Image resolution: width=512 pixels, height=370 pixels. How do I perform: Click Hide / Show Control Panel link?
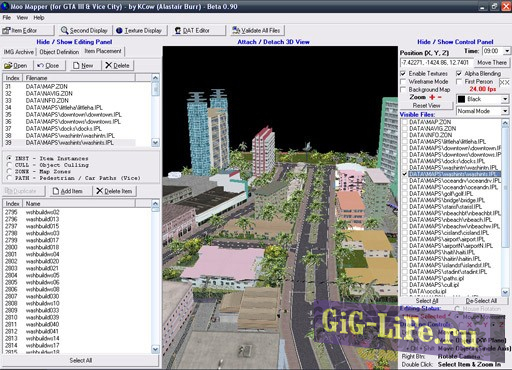[455, 42]
